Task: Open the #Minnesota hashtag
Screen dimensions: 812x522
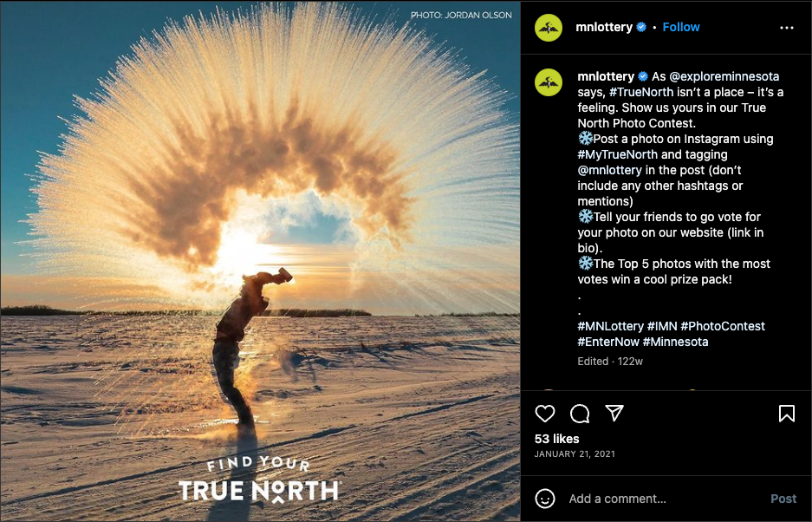Action: click(675, 342)
